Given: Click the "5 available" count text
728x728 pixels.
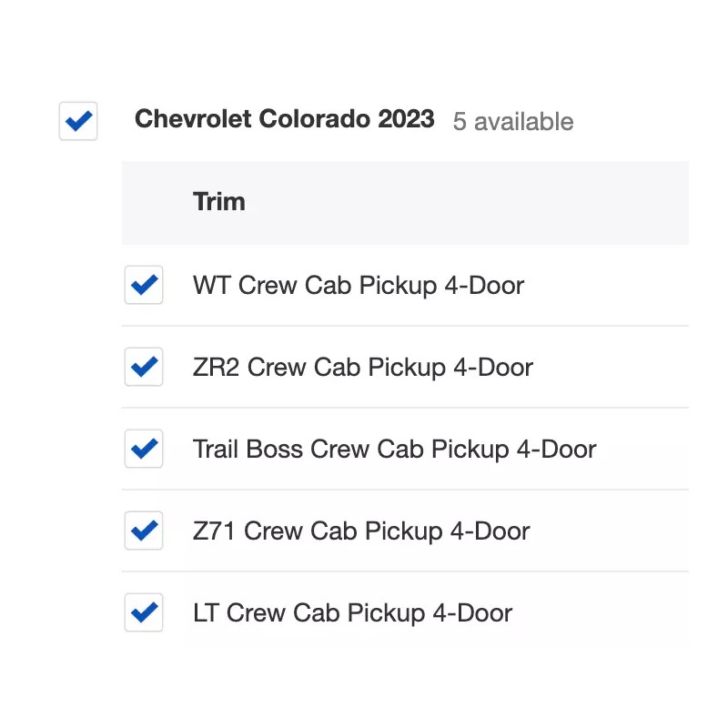Looking at the screenshot, I should click(513, 122).
